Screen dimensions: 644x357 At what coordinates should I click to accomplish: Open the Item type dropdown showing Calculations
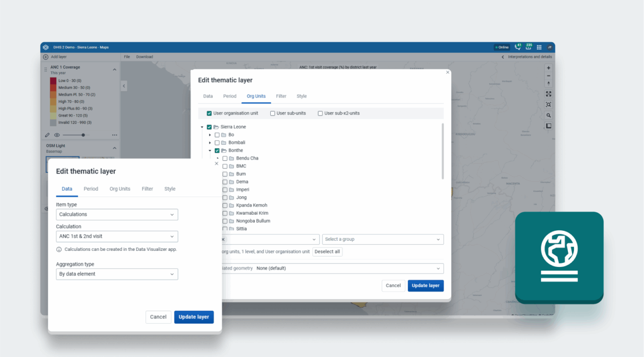(117, 215)
